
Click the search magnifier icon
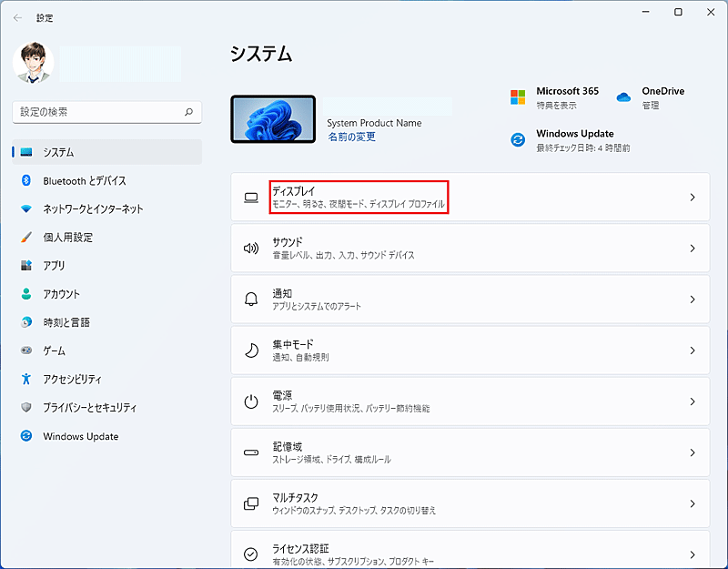point(188,112)
